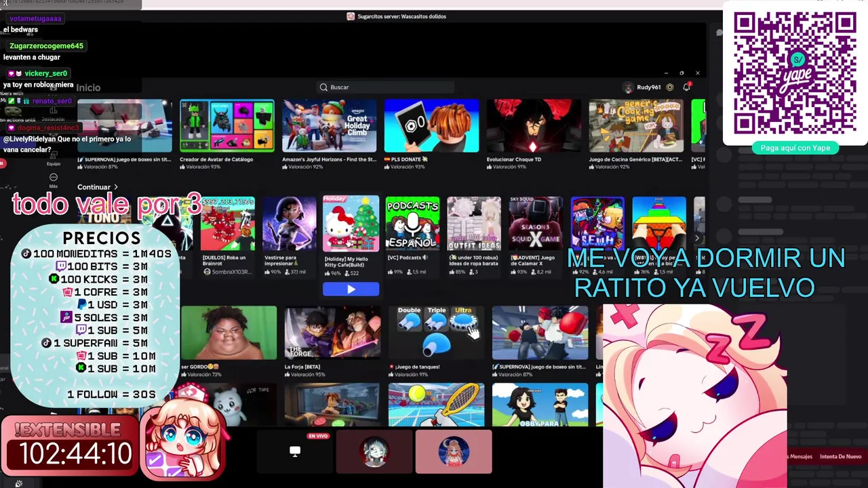Open The Forge La Forja thumbnail
This screenshot has width=868, height=488.
click(332, 333)
